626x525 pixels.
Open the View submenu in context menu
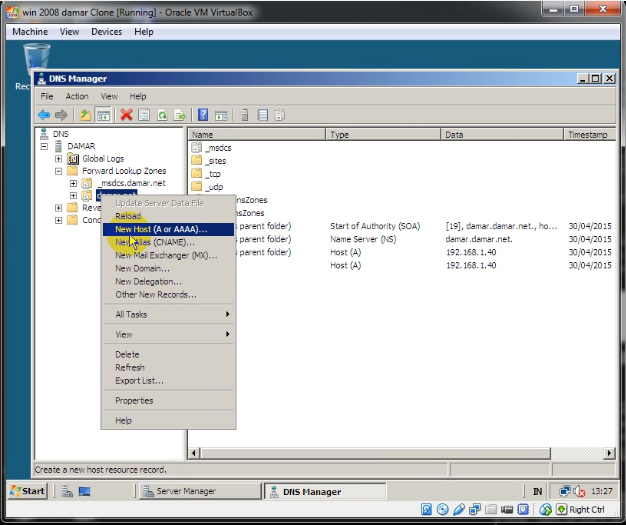[168, 334]
